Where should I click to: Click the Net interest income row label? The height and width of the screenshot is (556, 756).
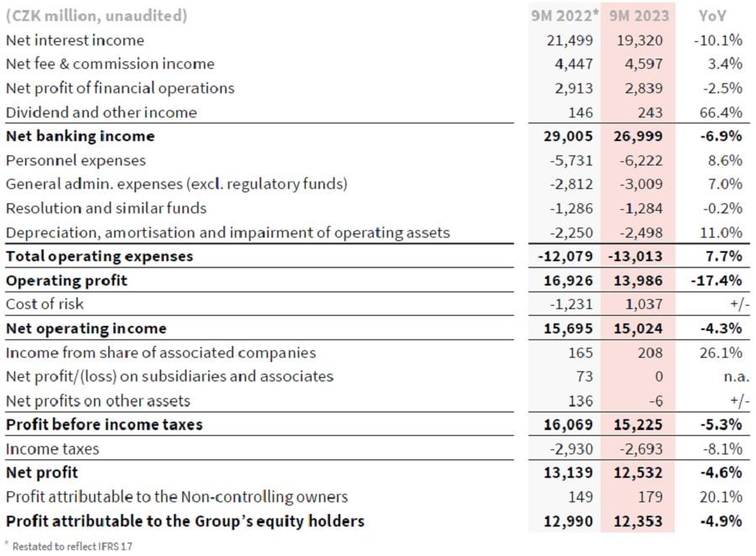[75, 40]
